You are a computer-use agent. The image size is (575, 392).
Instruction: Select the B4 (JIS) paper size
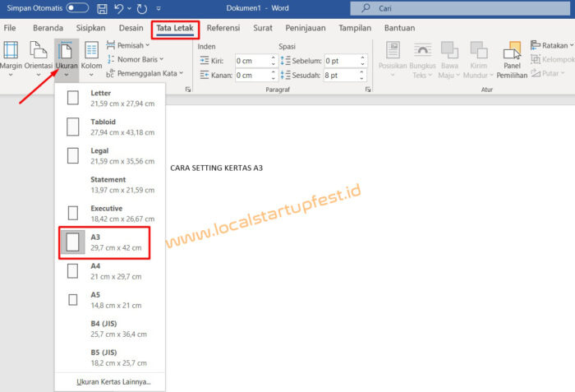coord(110,329)
